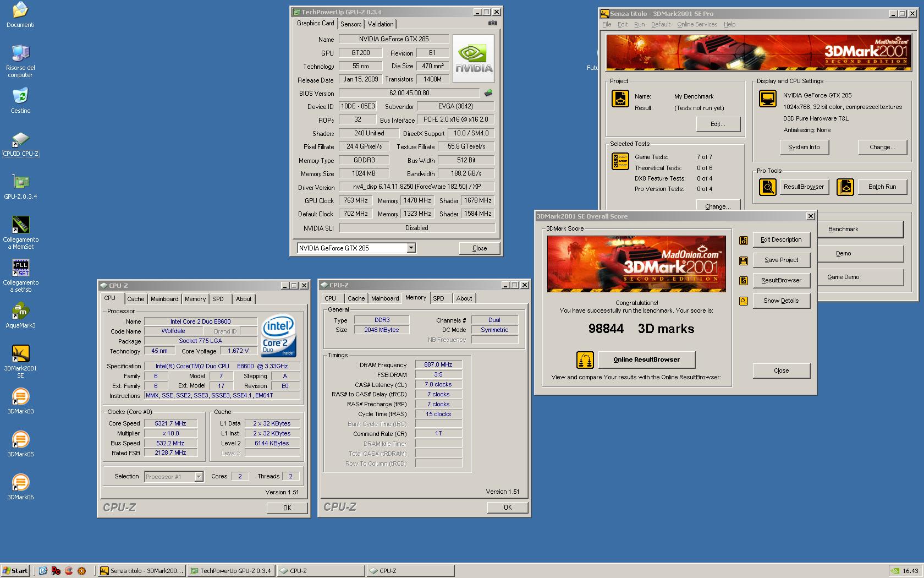Click Close button in GPU-Z
This screenshot has width=924, height=578.
coord(480,248)
